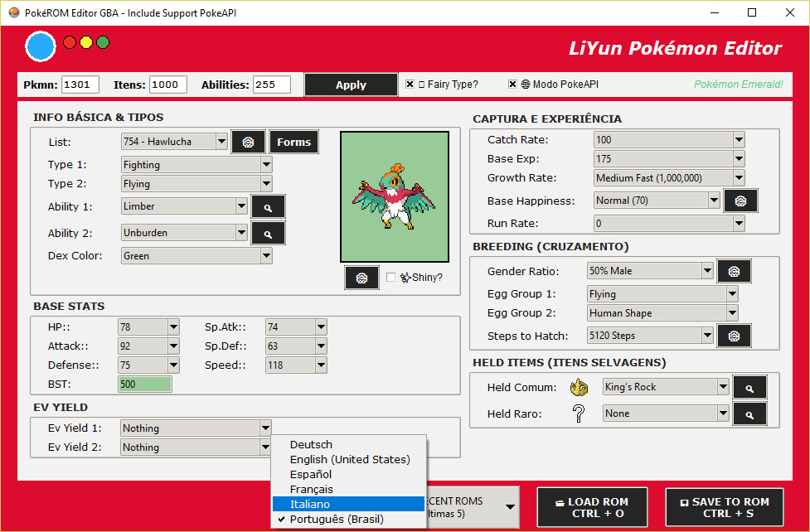Click the search icon beside Ability 2
This screenshot has width=810, height=532.
coord(268,234)
